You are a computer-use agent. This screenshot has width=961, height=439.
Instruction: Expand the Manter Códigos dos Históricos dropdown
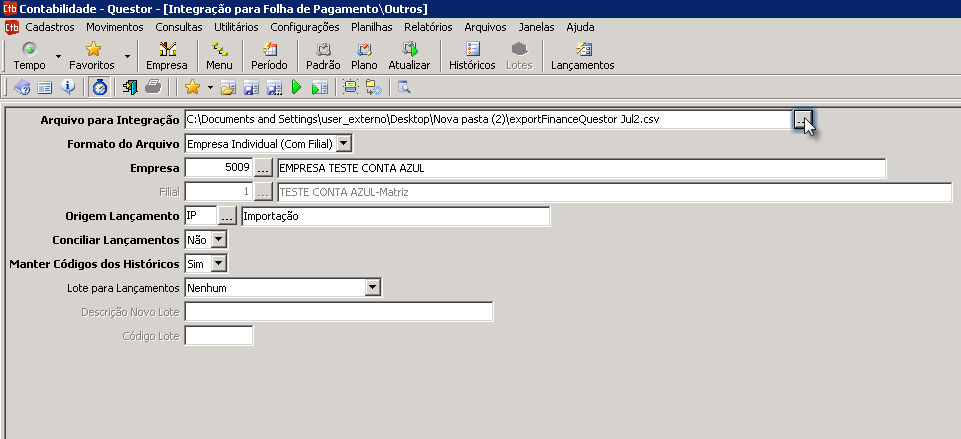220,264
